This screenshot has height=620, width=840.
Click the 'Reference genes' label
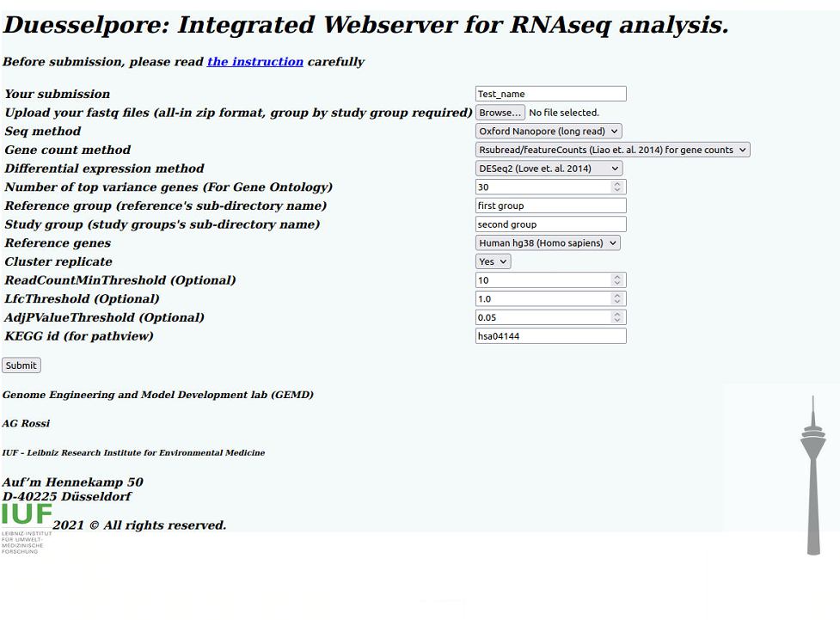(x=58, y=242)
